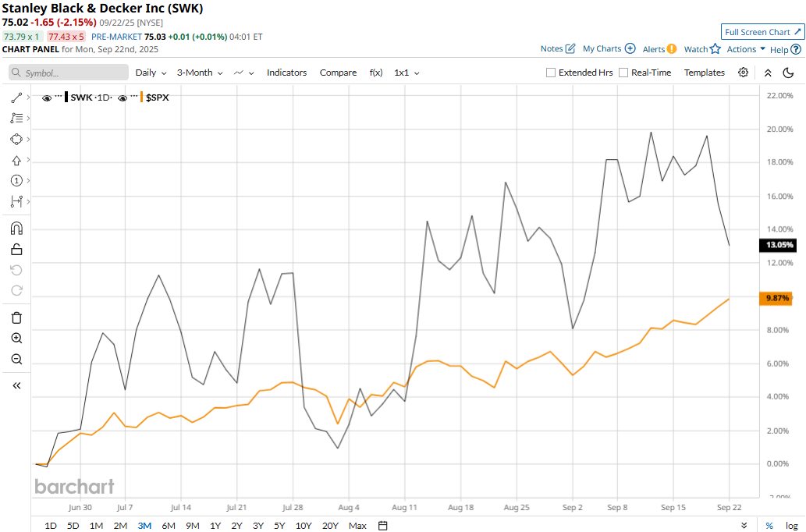Open the f(x) expressions menu
The width and height of the screenshot is (806, 532).
376,73
